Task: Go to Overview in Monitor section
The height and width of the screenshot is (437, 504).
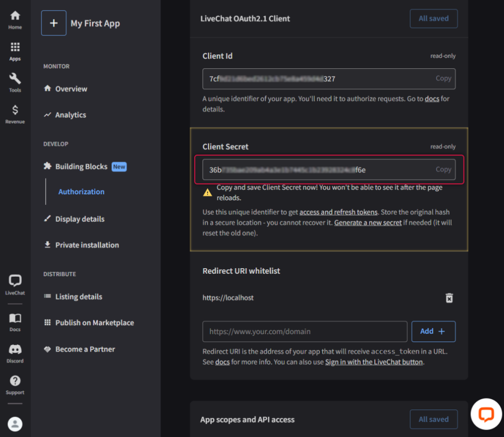Action: click(x=71, y=89)
